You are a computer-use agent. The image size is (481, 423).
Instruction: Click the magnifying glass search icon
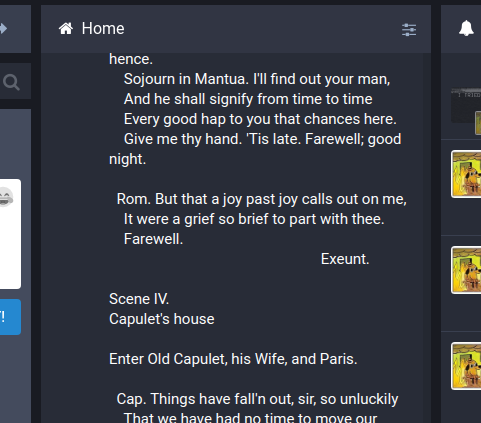pos(11,82)
